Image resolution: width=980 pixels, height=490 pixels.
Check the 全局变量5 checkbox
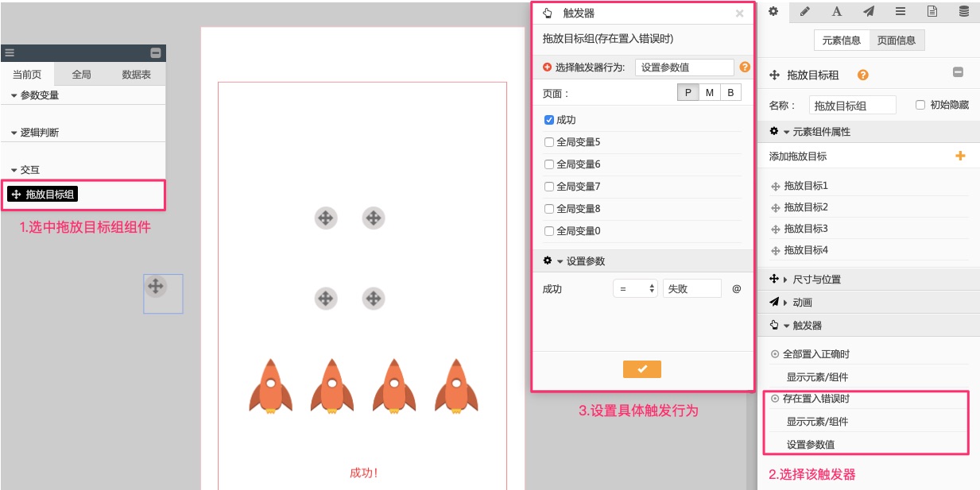point(549,142)
